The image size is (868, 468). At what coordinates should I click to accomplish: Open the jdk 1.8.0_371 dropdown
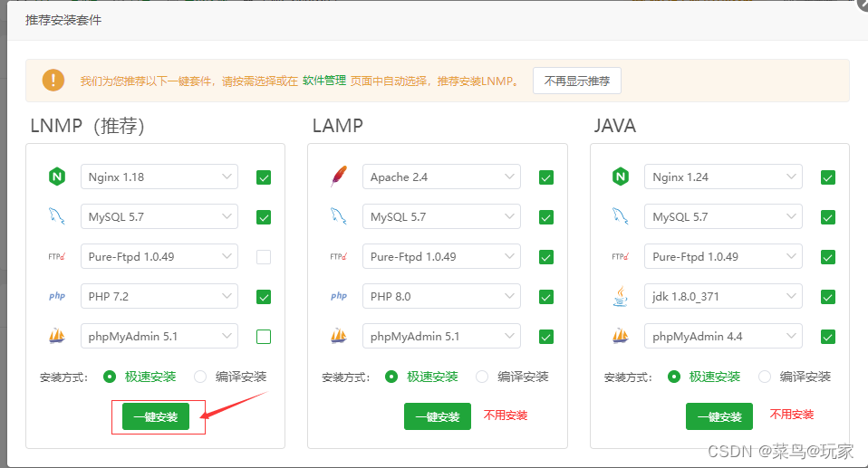(x=724, y=297)
